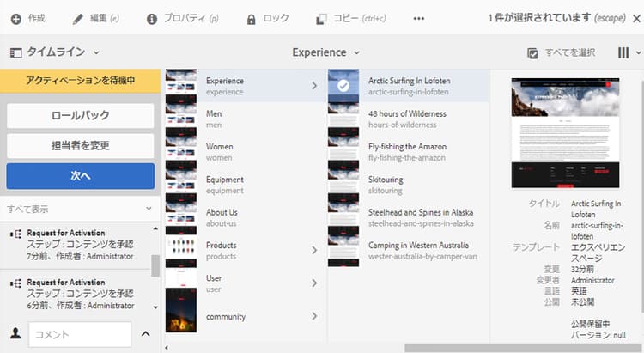Click the Create label in toolbar

click(37, 18)
